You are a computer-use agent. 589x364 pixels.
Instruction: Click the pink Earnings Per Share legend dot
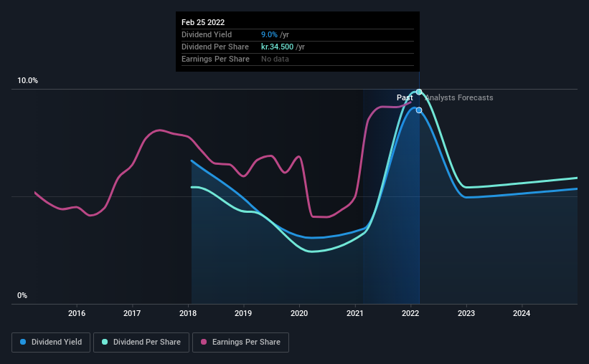[204, 342]
